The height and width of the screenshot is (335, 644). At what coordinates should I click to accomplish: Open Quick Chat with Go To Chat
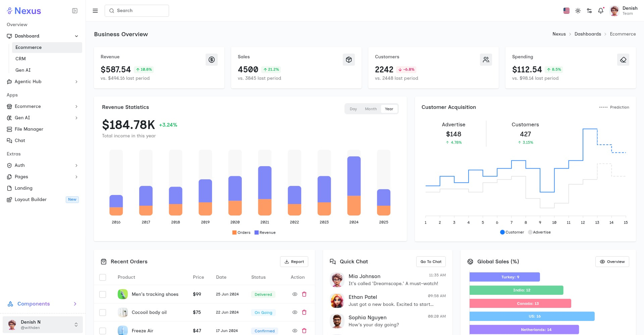(x=431, y=262)
